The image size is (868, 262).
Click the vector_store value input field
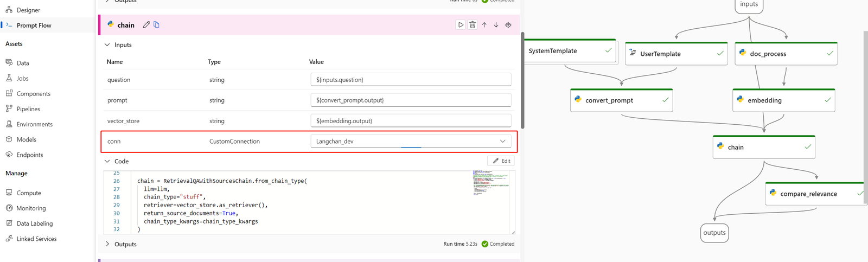point(411,120)
